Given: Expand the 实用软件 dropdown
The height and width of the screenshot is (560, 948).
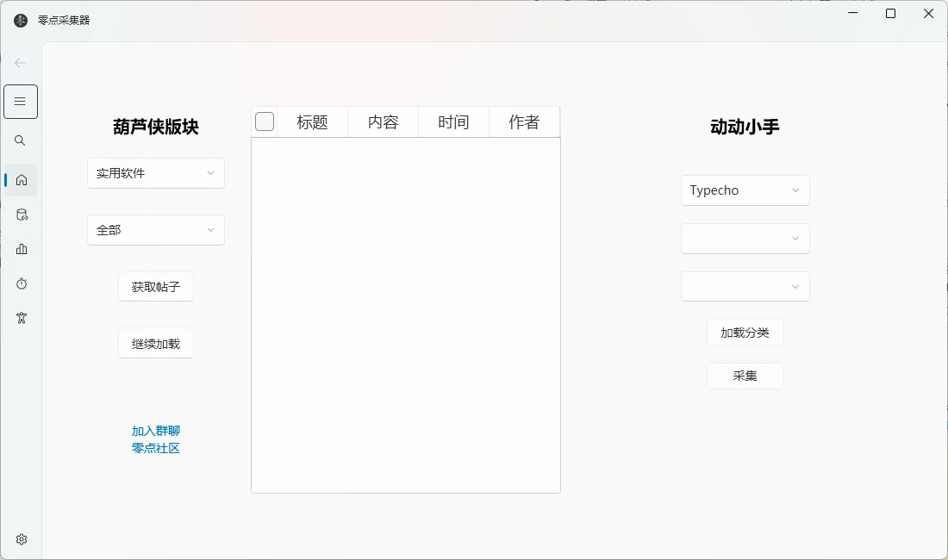Looking at the screenshot, I should 156,173.
